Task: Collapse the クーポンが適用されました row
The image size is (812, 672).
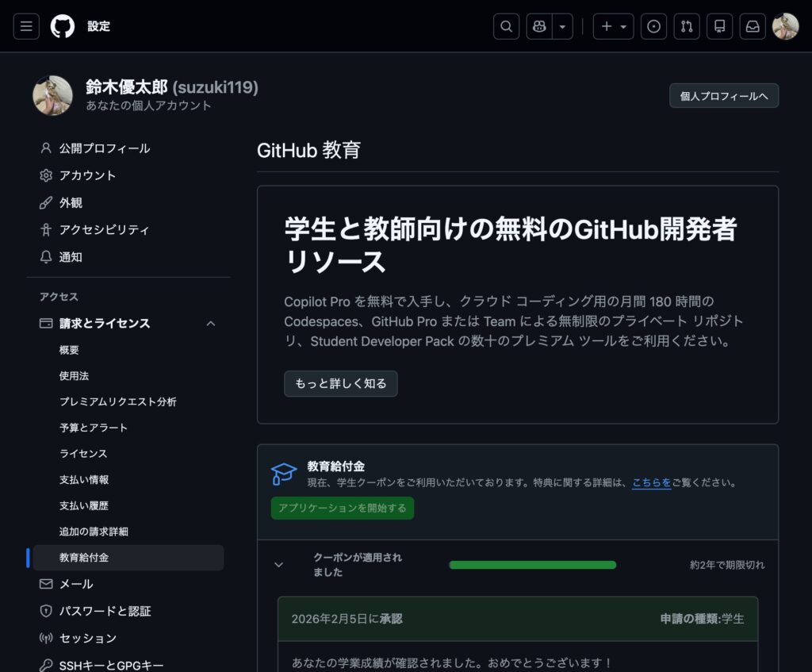Action: click(x=278, y=565)
